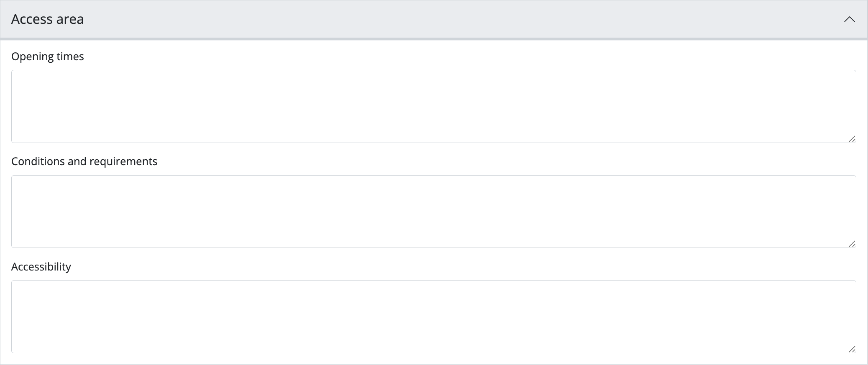Image resolution: width=868 pixels, height=365 pixels.
Task: Click the Accessibility field resize handle
Action: [x=852, y=349]
